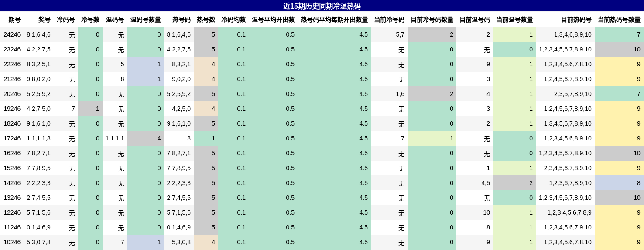Select 当前温号数量 value 2 in row 14246
The height and width of the screenshot is (250, 644).
[x=531, y=183]
